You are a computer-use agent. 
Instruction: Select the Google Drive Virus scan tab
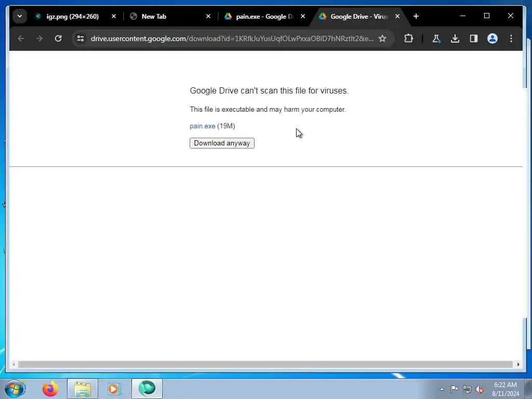point(358,16)
